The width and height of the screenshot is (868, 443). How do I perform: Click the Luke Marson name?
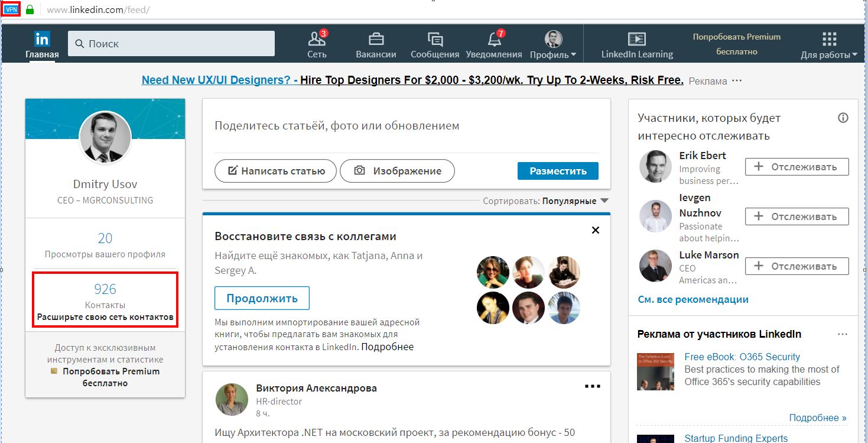[x=709, y=255]
